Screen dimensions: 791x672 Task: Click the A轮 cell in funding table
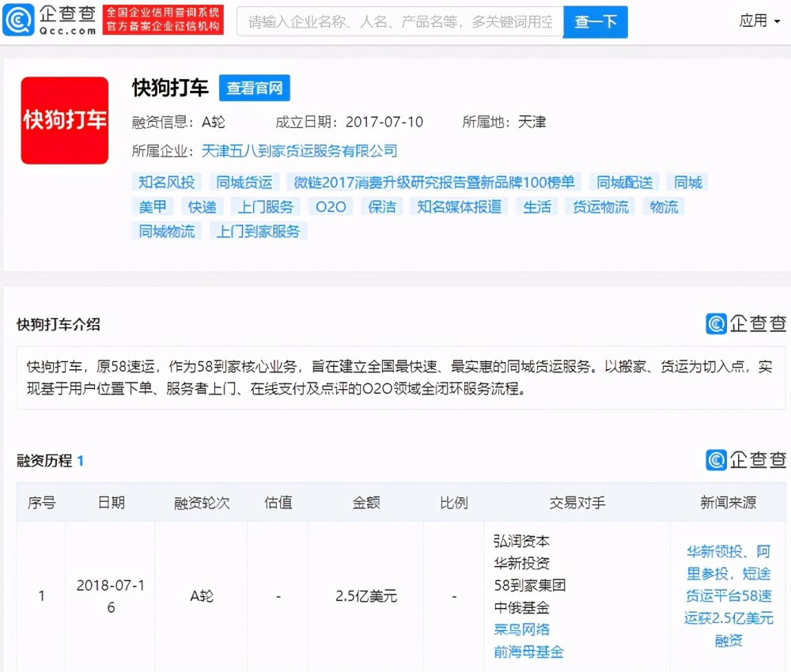click(x=201, y=596)
